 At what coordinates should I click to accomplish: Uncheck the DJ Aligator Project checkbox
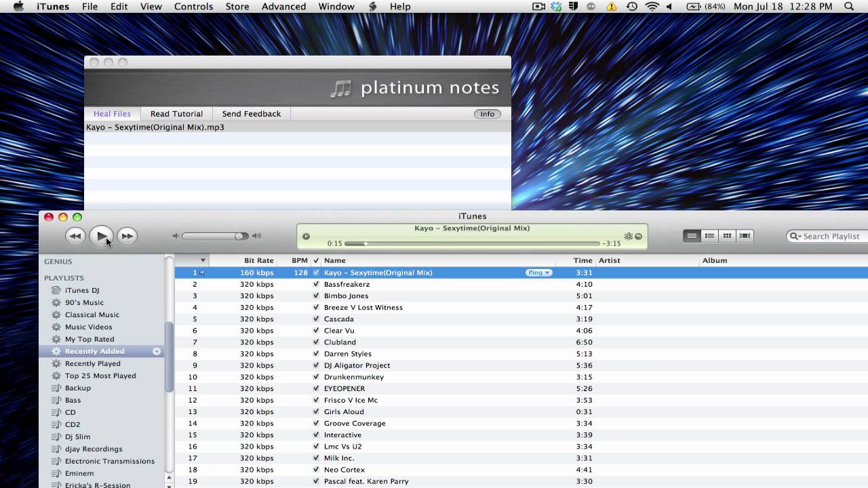tap(316, 365)
